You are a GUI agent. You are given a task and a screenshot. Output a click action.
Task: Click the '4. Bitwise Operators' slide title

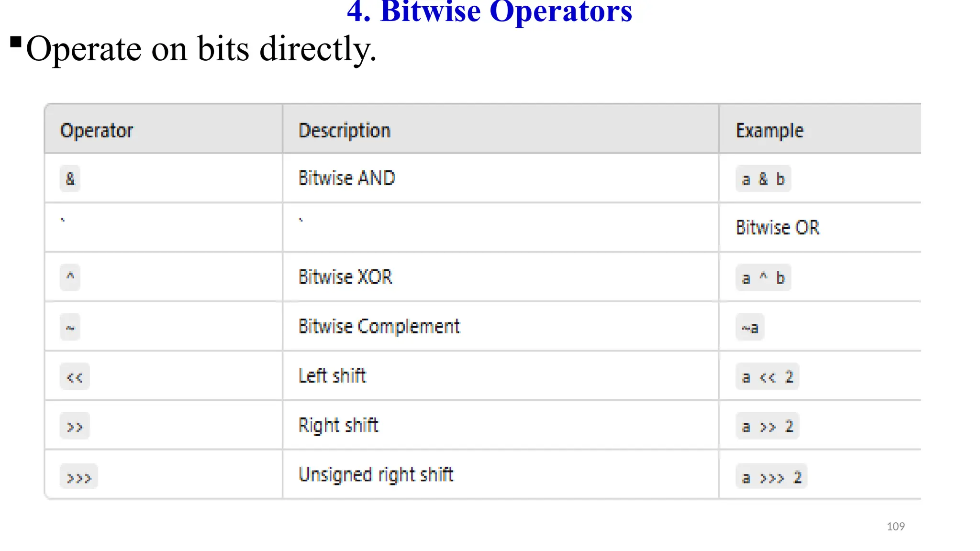[x=489, y=11]
